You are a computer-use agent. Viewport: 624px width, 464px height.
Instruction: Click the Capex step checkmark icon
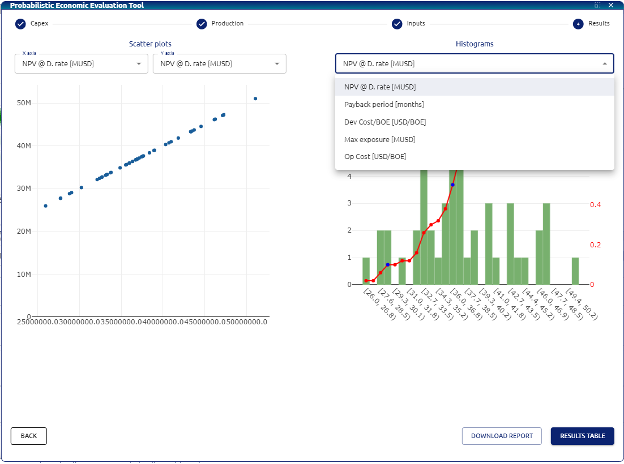[20, 23]
